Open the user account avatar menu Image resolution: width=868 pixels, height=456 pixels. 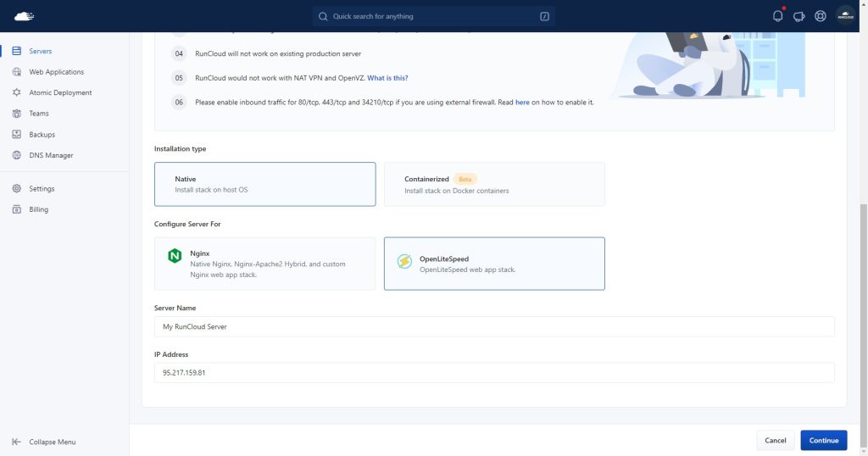(845, 16)
